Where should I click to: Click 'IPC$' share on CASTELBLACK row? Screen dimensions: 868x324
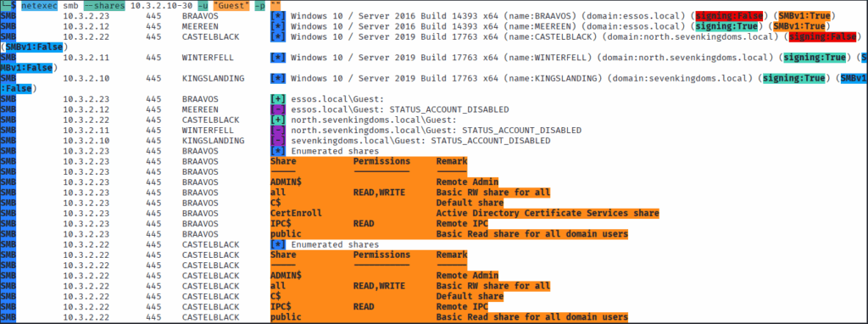click(281, 306)
